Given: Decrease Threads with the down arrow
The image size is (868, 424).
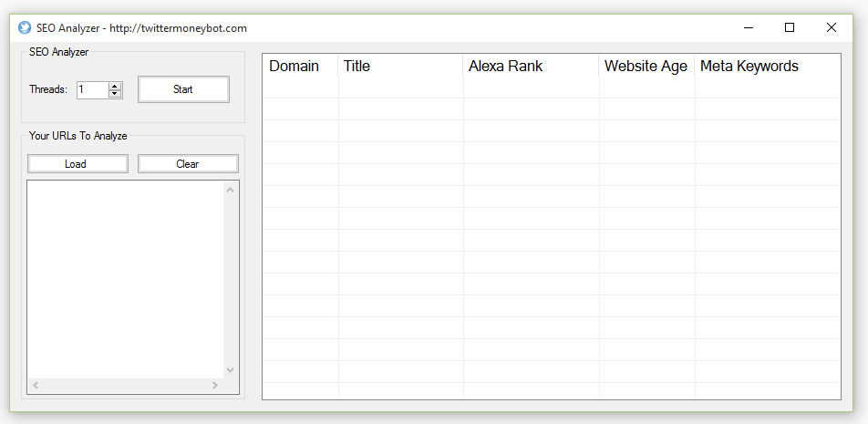Looking at the screenshot, I should (x=115, y=94).
